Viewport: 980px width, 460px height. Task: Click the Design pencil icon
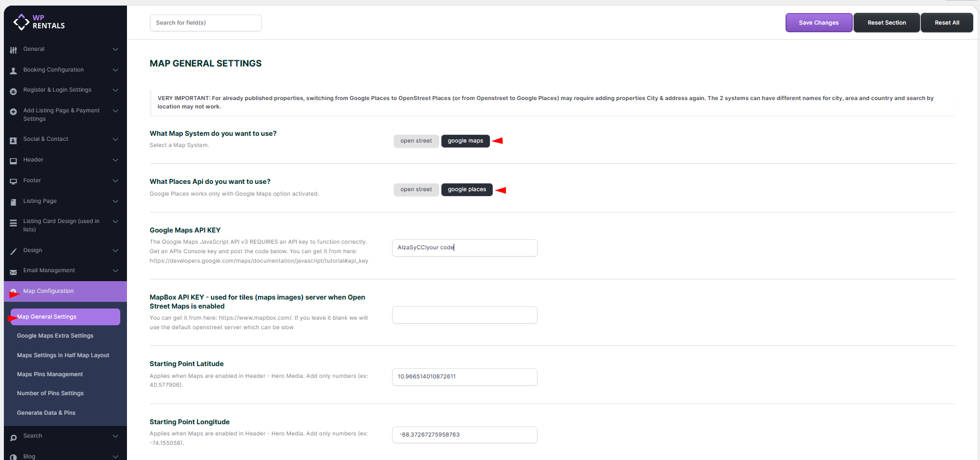[x=13, y=251]
